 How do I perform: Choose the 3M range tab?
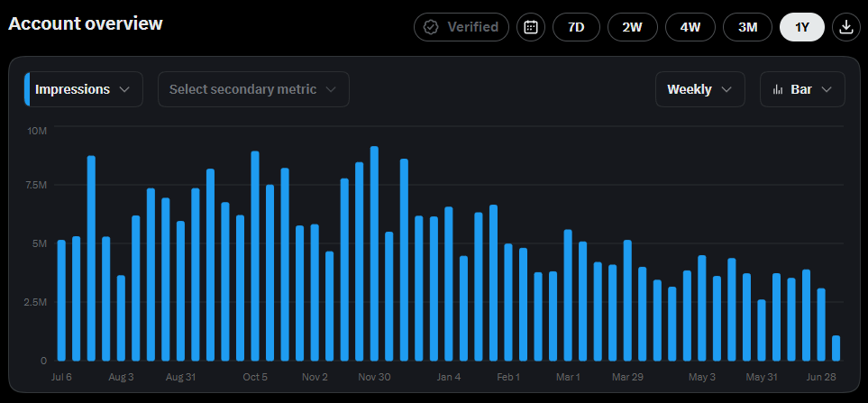(748, 27)
